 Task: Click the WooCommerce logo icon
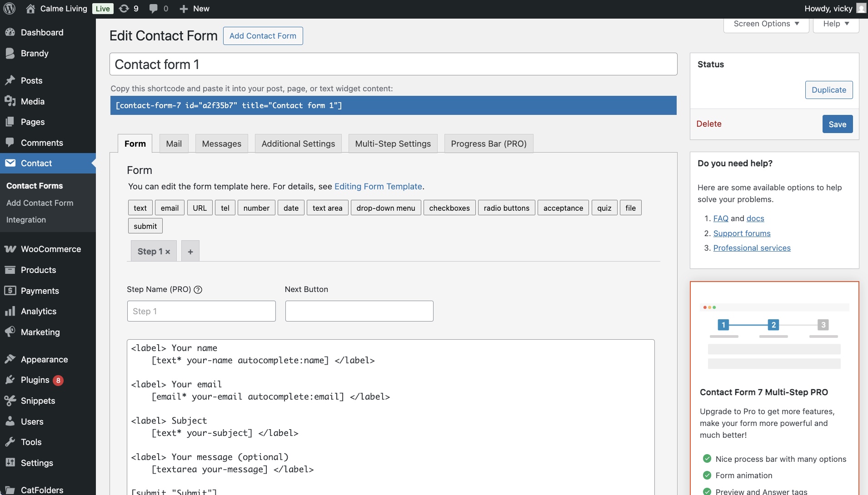click(x=10, y=249)
